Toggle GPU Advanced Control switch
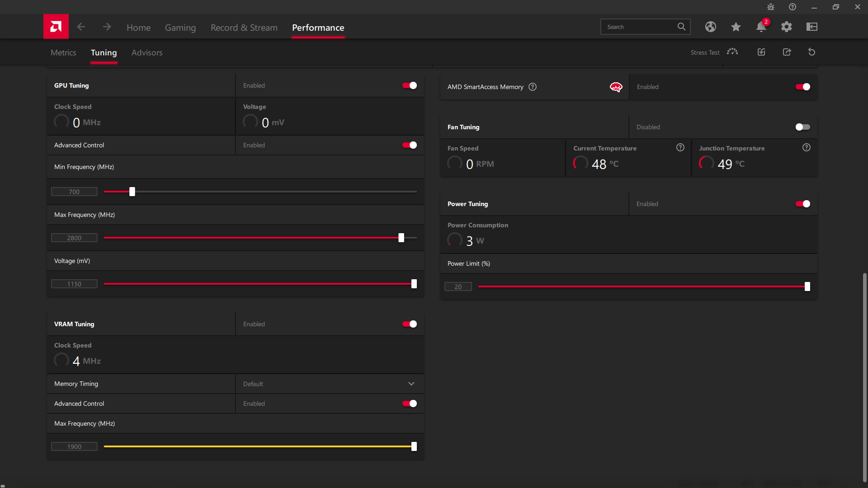868x488 pixels. [x=410, y=145]
